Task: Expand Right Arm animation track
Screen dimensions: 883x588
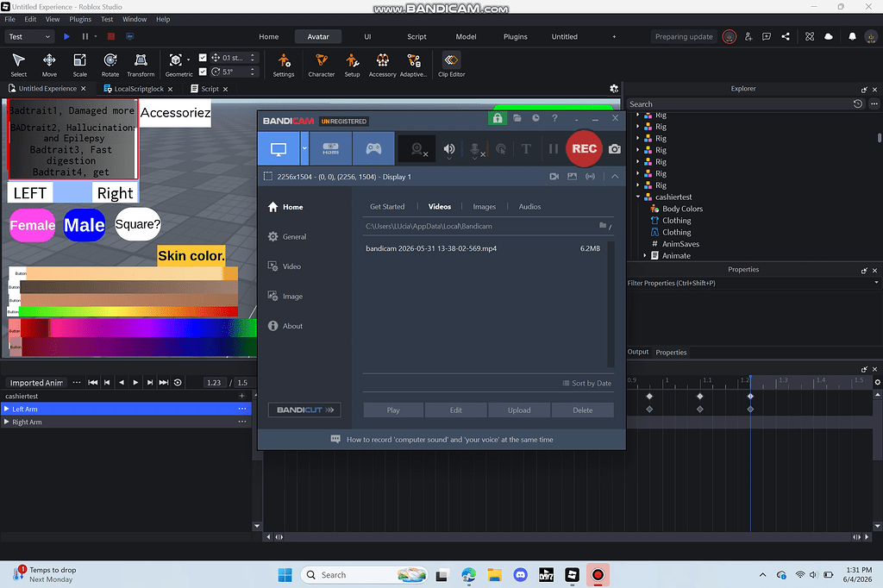Action: [x=7, y=422]
